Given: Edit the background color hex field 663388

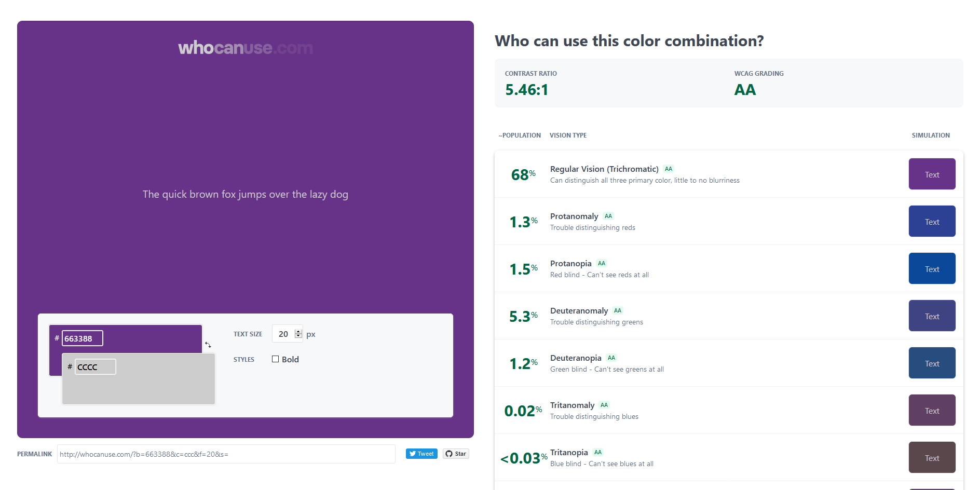Looking at the screenshot, I should point(82,338).
